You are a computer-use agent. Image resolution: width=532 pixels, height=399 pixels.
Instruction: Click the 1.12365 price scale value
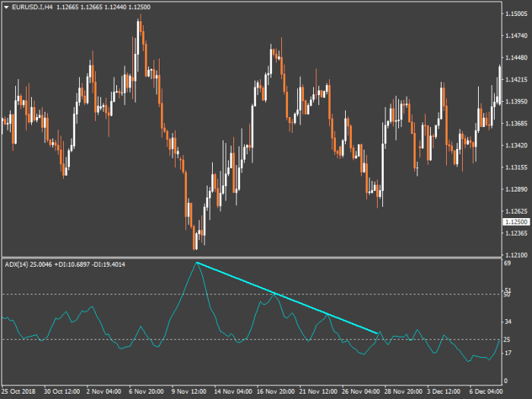coord(516,233)
